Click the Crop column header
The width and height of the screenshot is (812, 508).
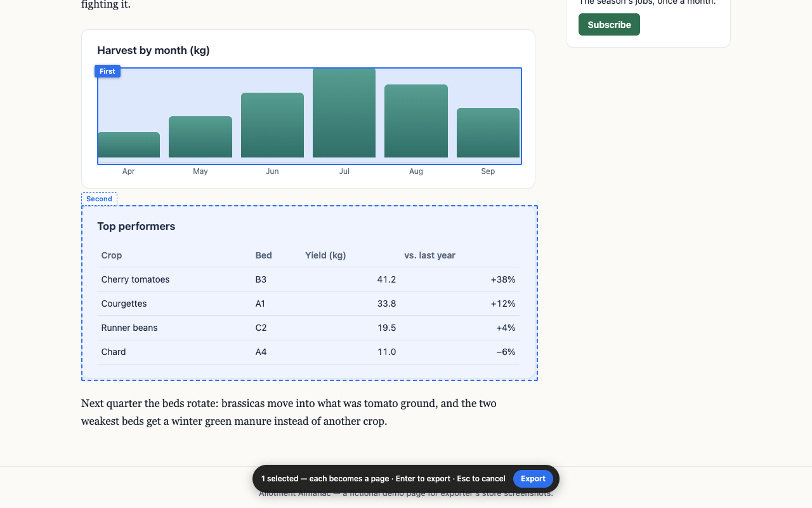tap(112, 255)
